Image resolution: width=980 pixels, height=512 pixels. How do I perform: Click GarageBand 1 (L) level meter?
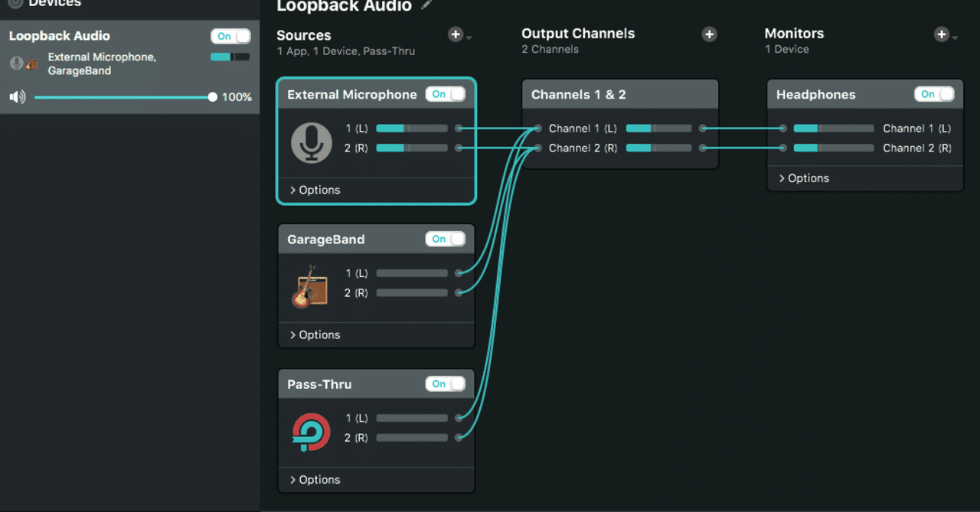point(412,273)
